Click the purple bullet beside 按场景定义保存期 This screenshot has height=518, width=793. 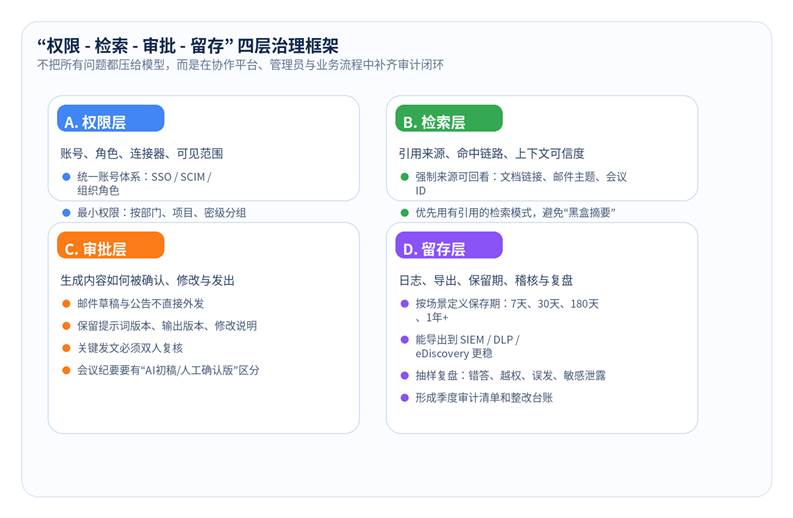tap(404, 303)
